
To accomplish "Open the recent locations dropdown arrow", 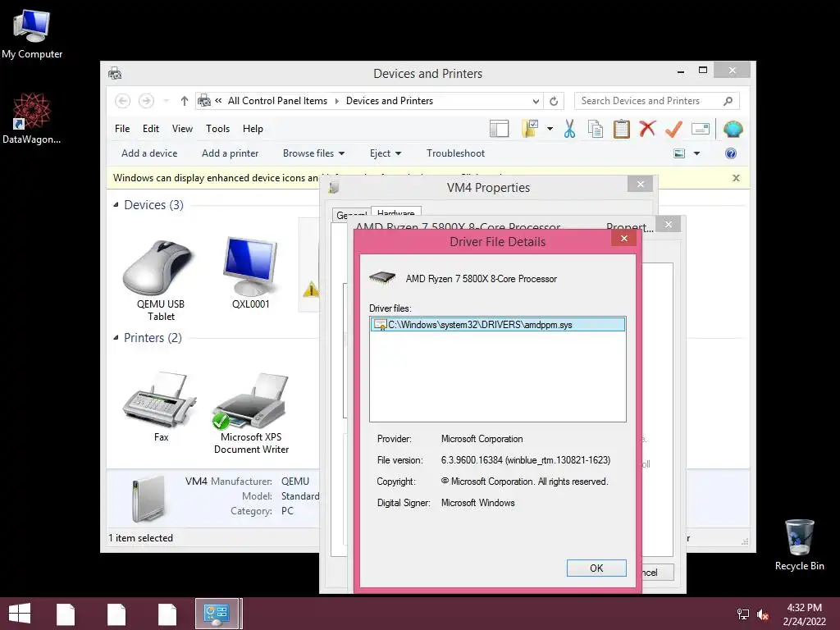I will (x=166, y=101).
